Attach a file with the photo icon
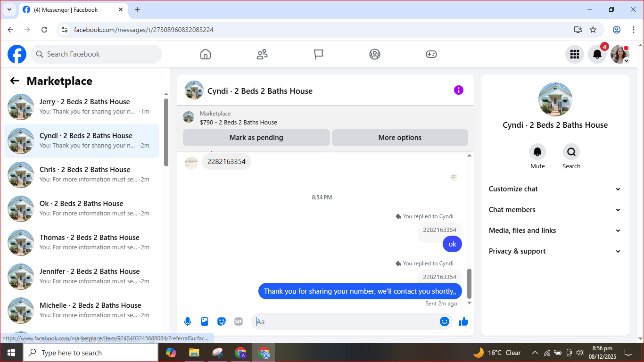 (x=205, y=321)
